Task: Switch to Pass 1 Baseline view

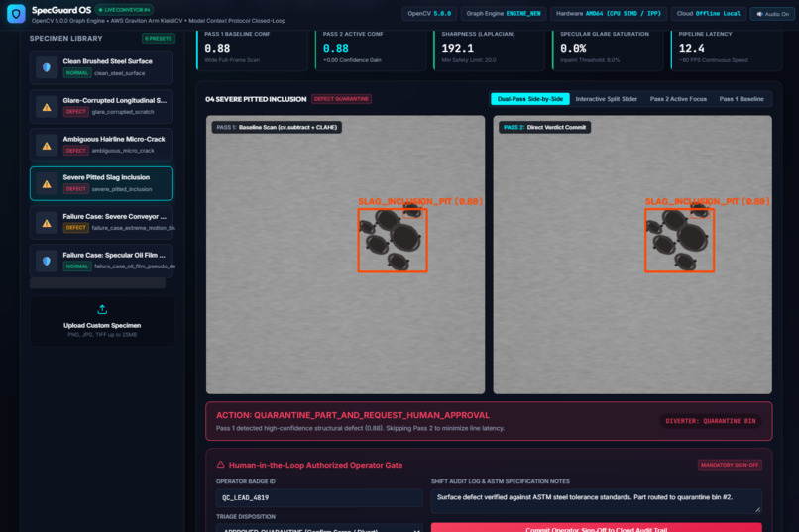Action: (741, 99)
